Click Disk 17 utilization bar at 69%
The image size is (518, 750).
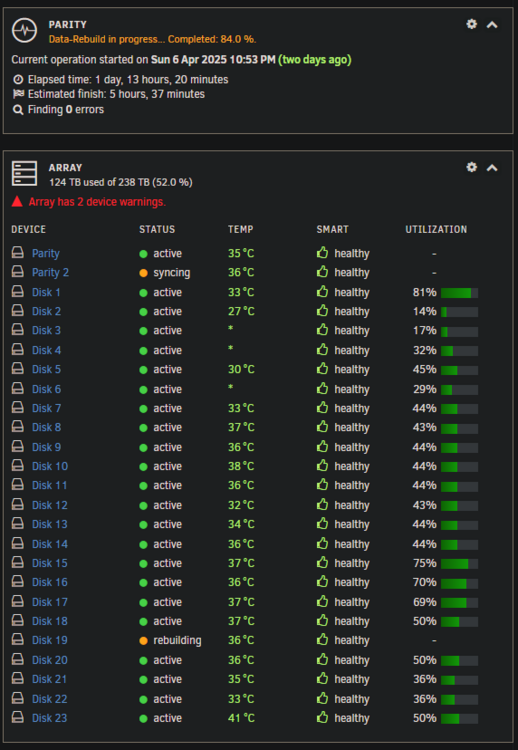(x=459, y=603)
